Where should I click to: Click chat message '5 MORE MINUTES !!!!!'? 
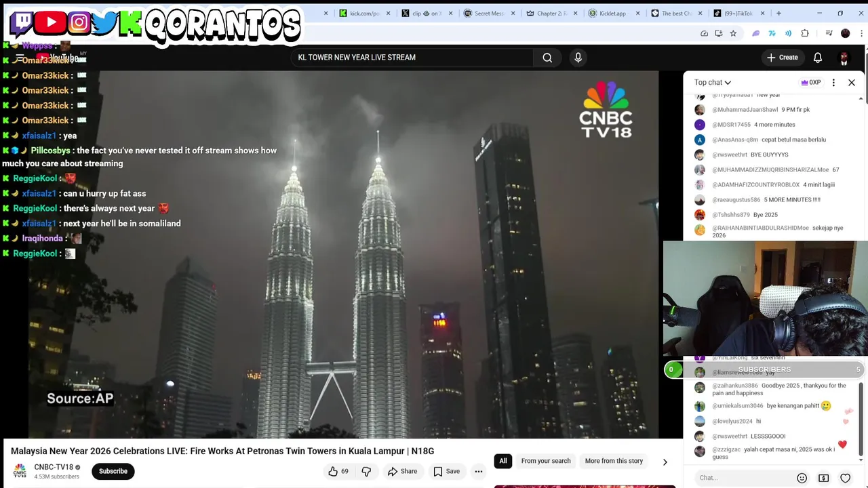(x=792, y=200)
